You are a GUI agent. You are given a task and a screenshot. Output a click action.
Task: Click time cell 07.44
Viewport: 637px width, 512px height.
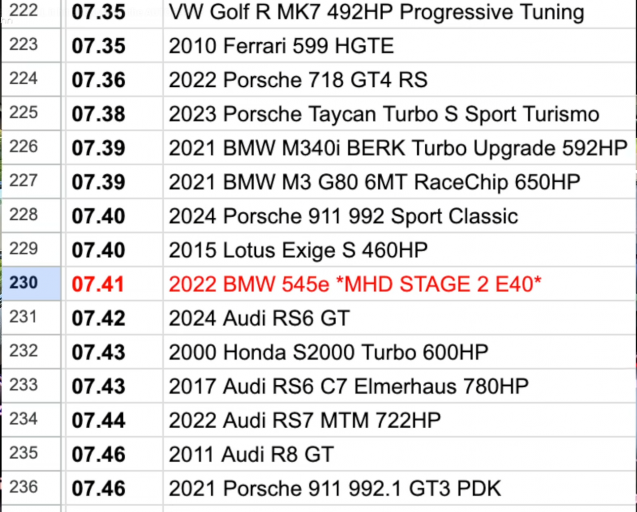coord(114,420)
